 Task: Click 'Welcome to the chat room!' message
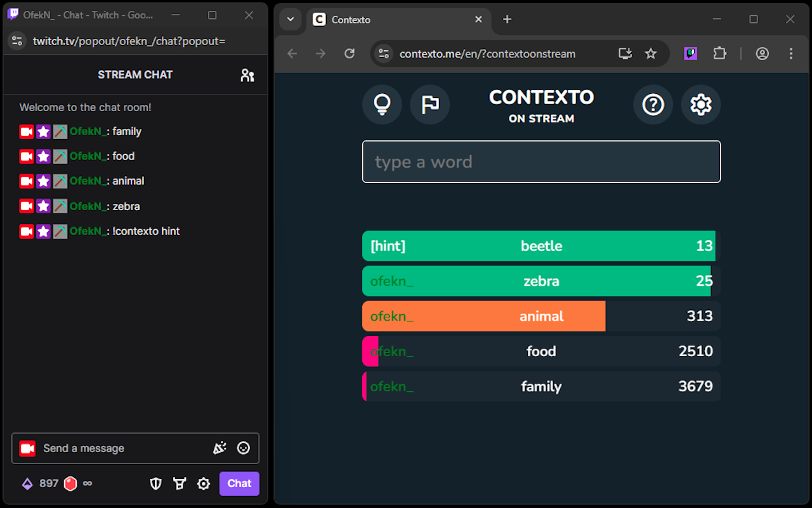point(86,107)
